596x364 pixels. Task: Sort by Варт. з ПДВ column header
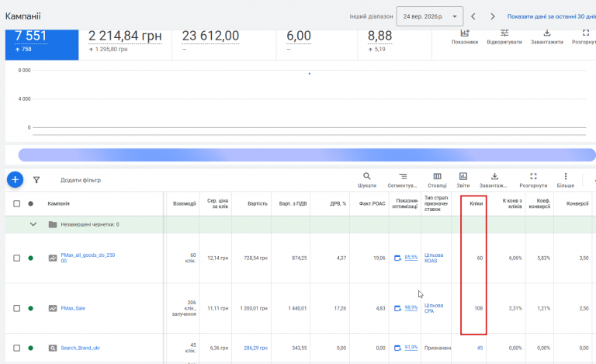tap(293, 203)
